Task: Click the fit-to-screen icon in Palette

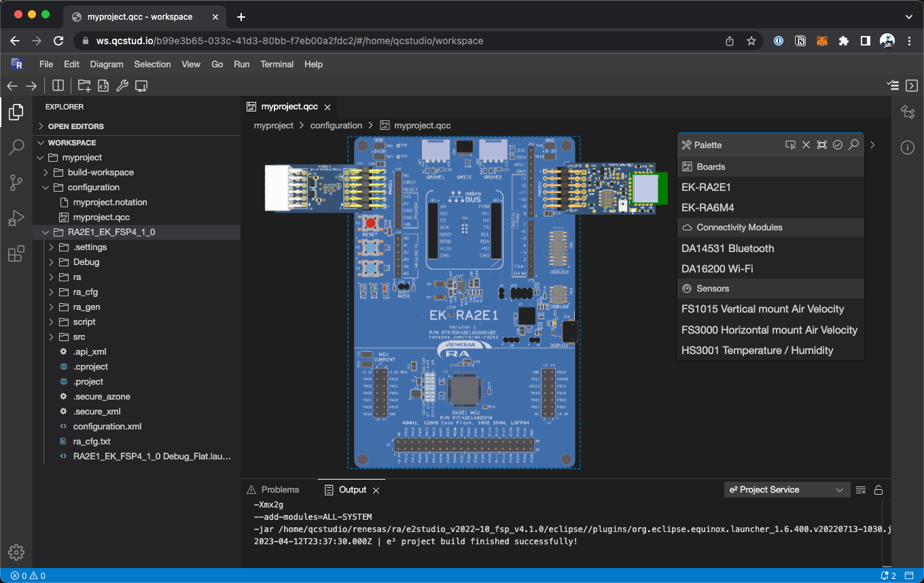Action: (822, 145)
